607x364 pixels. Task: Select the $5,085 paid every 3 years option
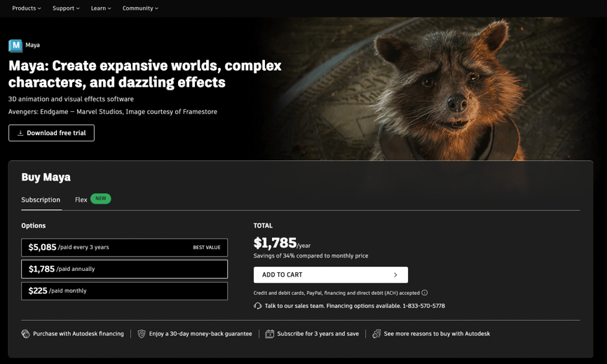[x=124, y=247]
